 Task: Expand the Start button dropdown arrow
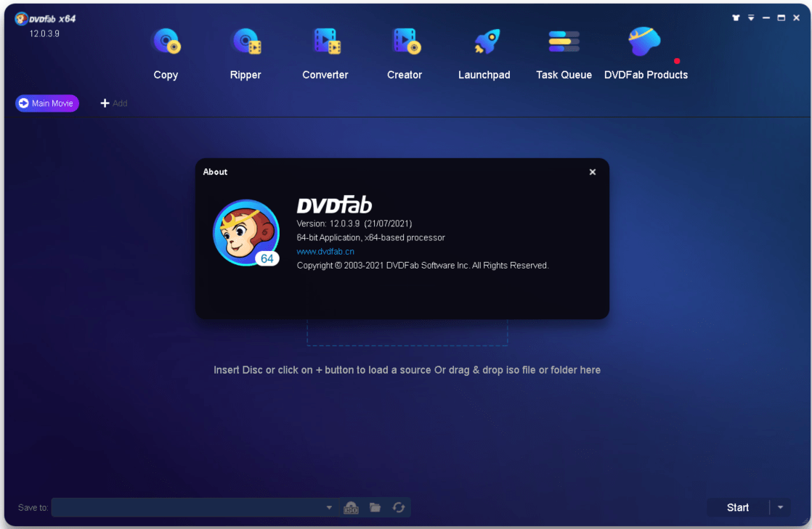pos(781,508)
